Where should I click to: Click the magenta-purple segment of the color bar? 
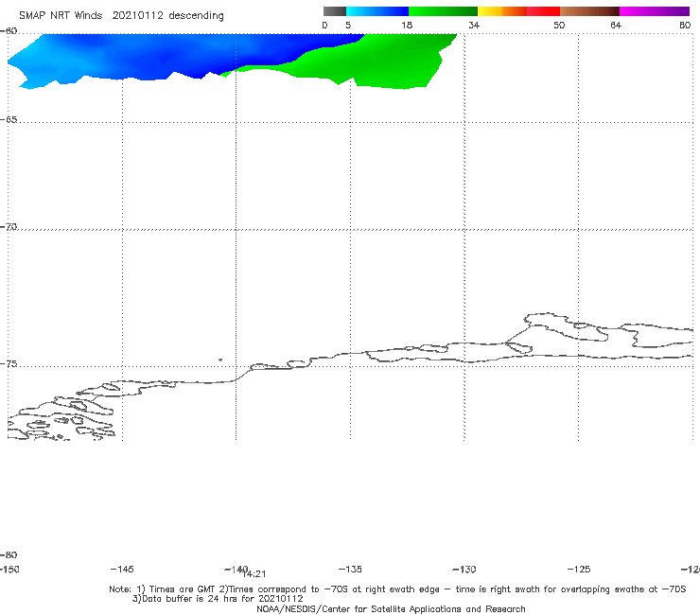[655, 11]
